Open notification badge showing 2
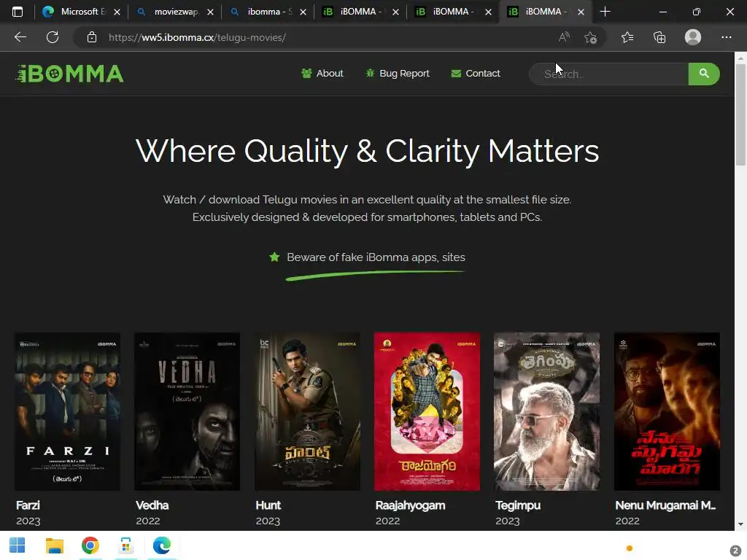The width and height of the screenshot is (747, 560). point(735,551)
